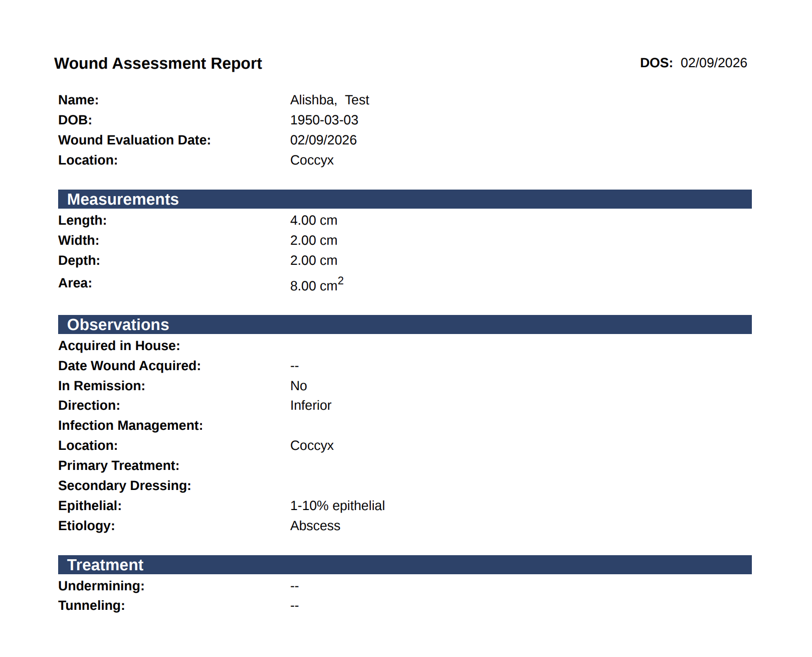Screen dimensions: 812x657
Task: Select the In Remission value No
Action: [299, 386]
